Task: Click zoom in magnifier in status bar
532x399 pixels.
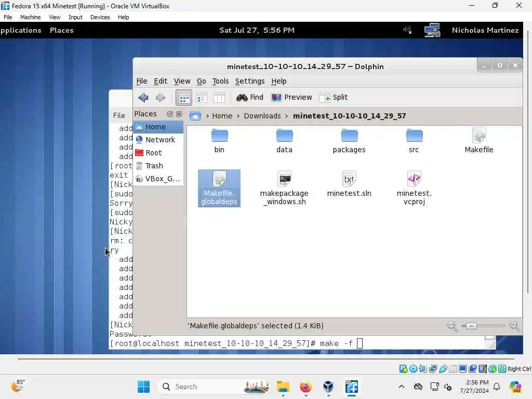Action: [x=514, y=326]
